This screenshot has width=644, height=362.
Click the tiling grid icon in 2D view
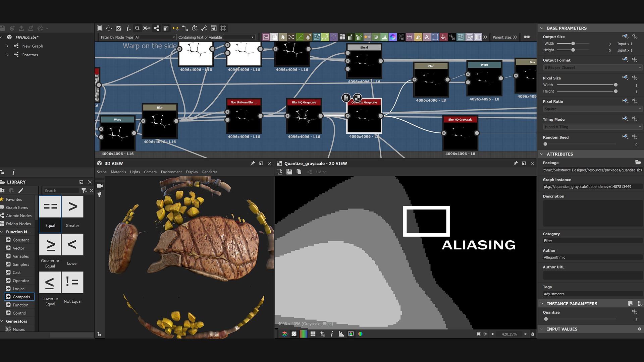click(313, 334)
